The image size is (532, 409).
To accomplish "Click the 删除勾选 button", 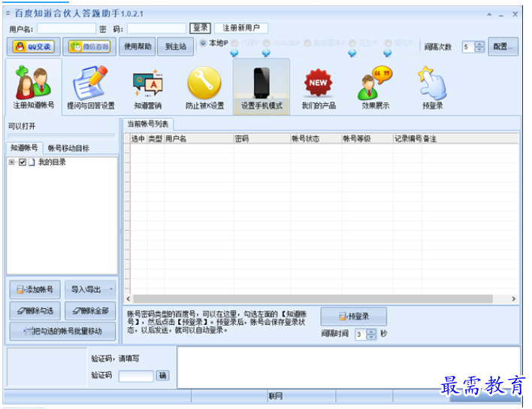I will tap(35, 311).
